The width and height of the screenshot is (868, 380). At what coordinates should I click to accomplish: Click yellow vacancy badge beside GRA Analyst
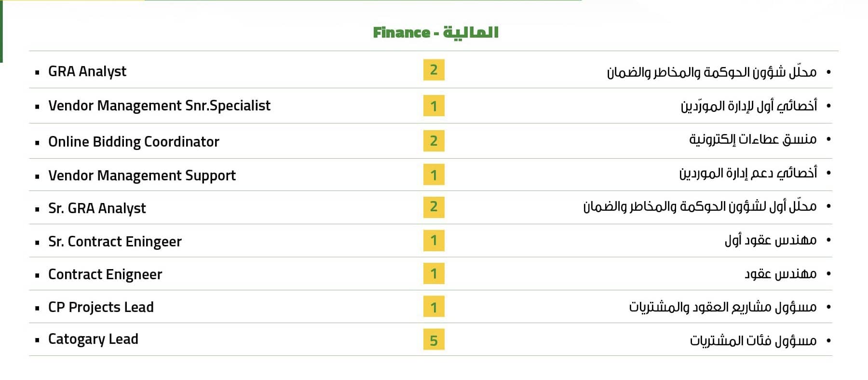(x=434, y=70)
